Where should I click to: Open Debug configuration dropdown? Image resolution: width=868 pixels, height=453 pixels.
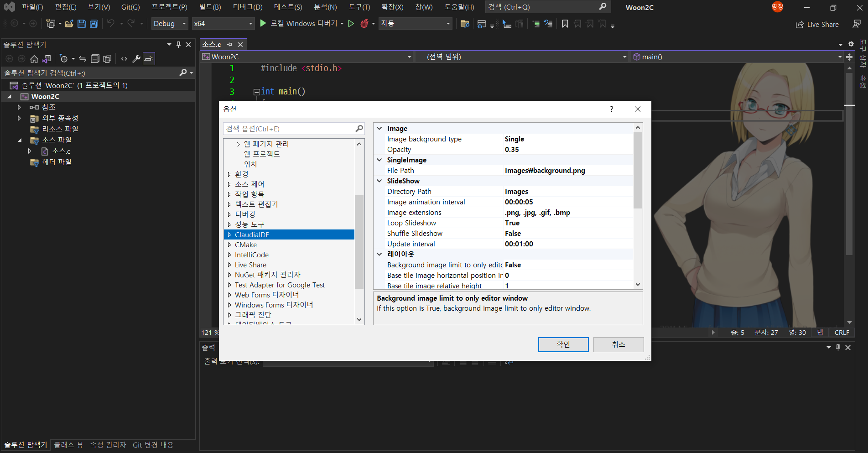point(170,24)
